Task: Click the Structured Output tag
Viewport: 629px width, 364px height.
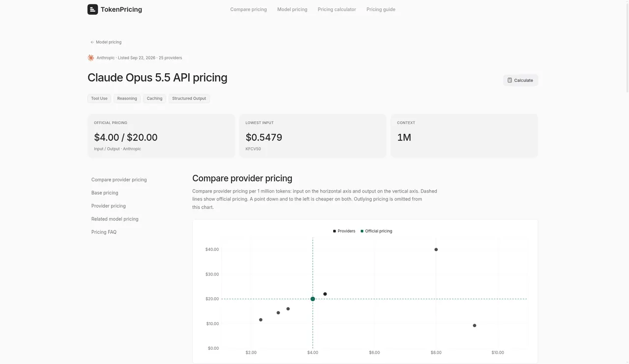Action: click(x=189, y=99)
